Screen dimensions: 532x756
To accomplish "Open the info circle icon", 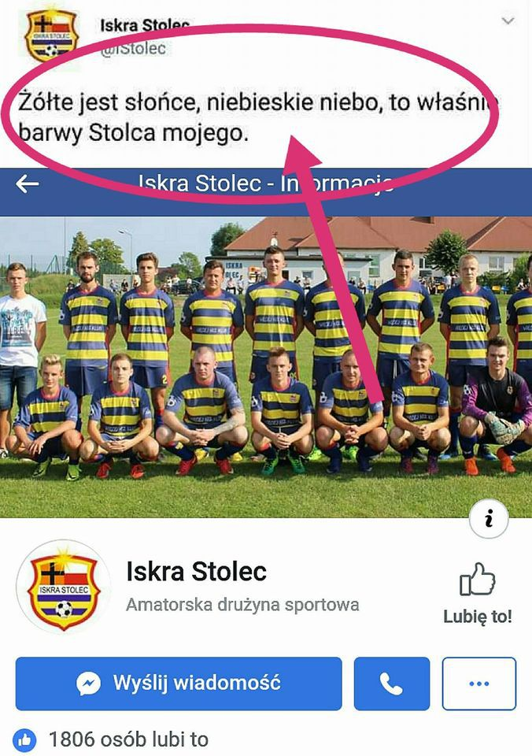I will [x=489, y=519].
